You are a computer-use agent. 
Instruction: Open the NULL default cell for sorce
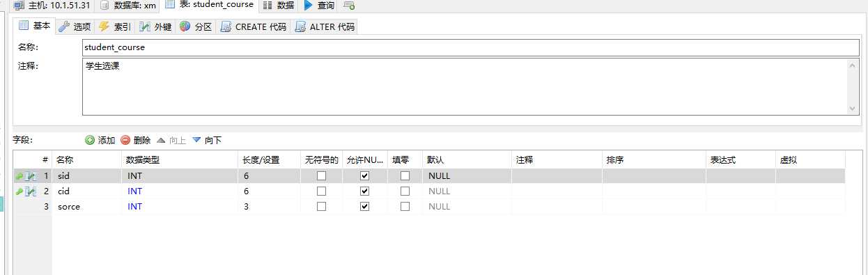[x=467, y=207]
